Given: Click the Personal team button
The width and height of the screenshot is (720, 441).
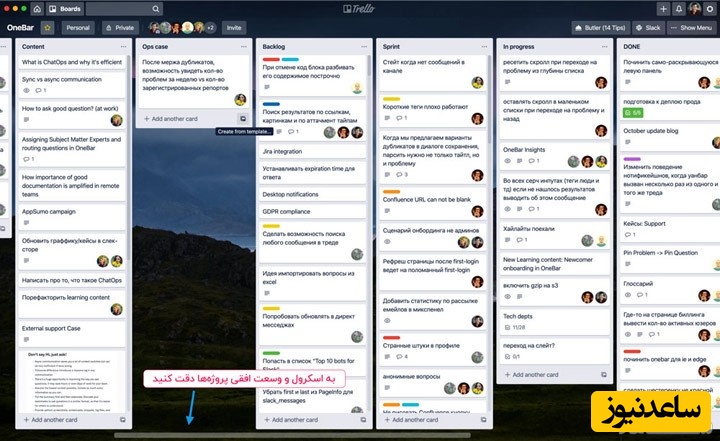Looking at the screenshot, I should click(77, 28).
